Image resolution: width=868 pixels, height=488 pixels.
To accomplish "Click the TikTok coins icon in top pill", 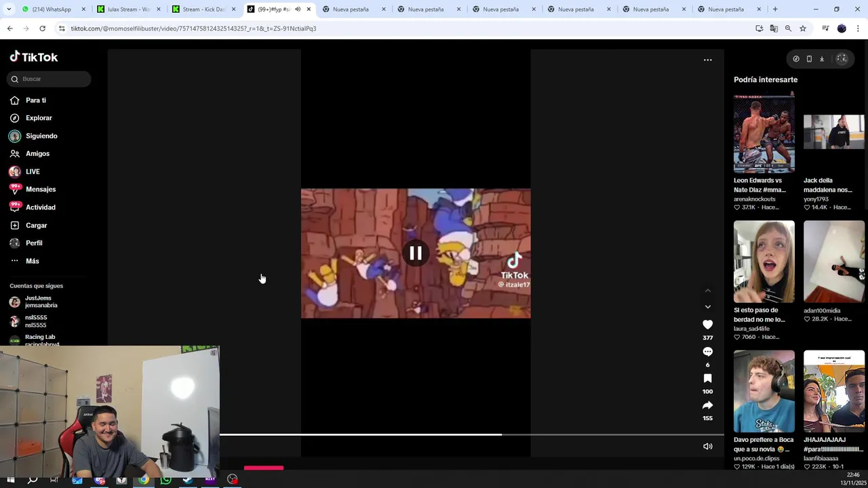I will pos(796,59).
